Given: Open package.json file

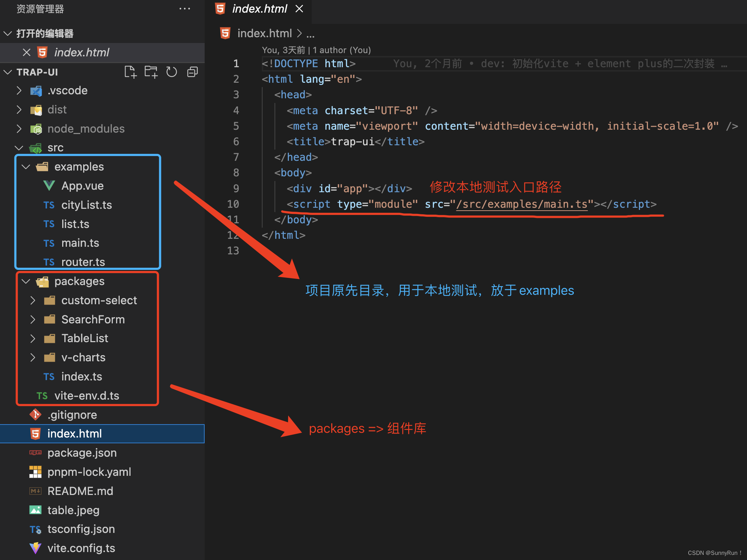Looking at the screenshot, I should tap(82, 453).
